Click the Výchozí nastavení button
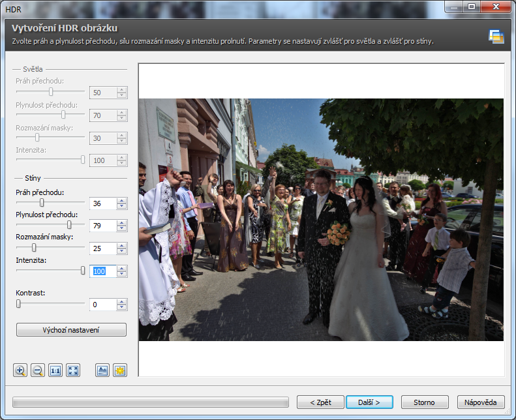This screenshot has width=516, height=420. [71, 330]
